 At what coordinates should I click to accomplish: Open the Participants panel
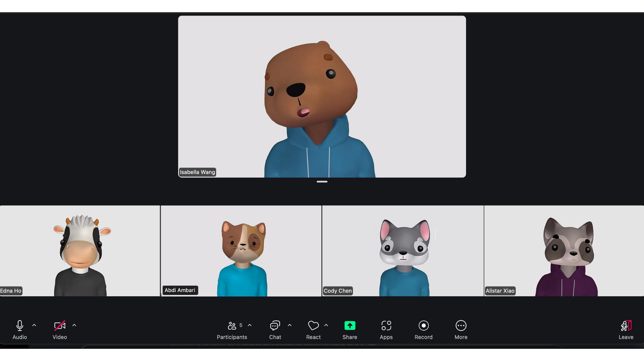point(232,326)
